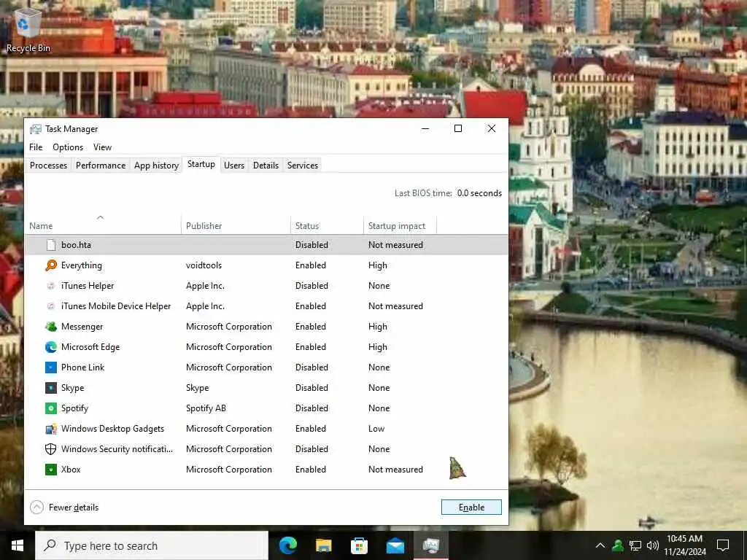Click Skype publisher cell
This screenshot has width=747, height=560.
click(x=197, y=388)
